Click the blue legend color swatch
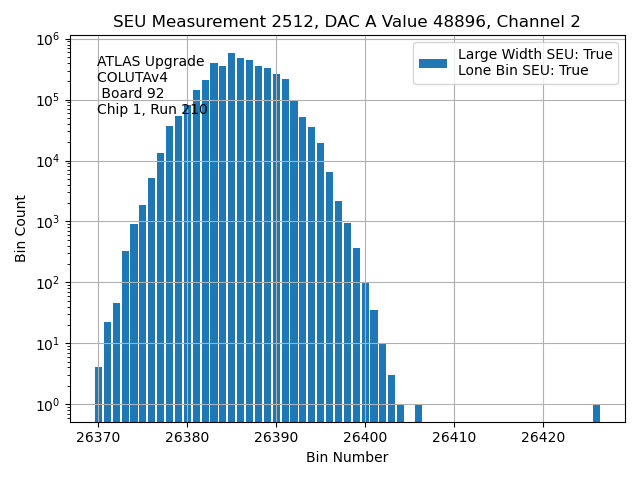Screen dimensions: 640x480 [433, 63]
